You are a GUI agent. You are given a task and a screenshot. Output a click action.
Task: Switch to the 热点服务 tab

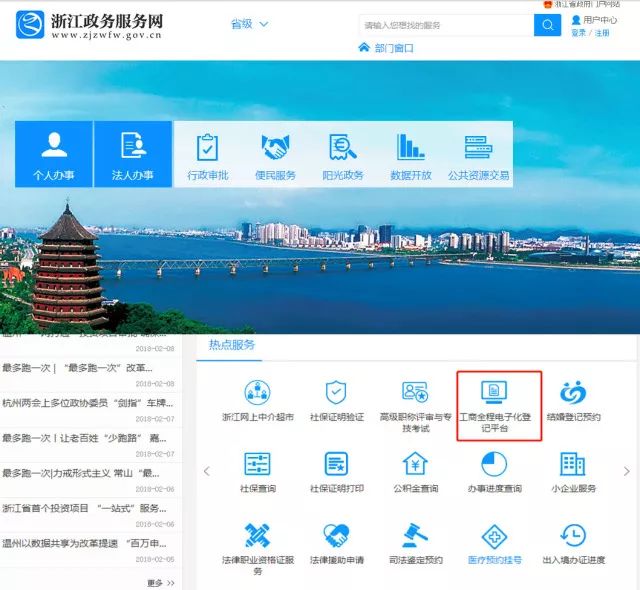pyautogui.click(x=231, y=345)
